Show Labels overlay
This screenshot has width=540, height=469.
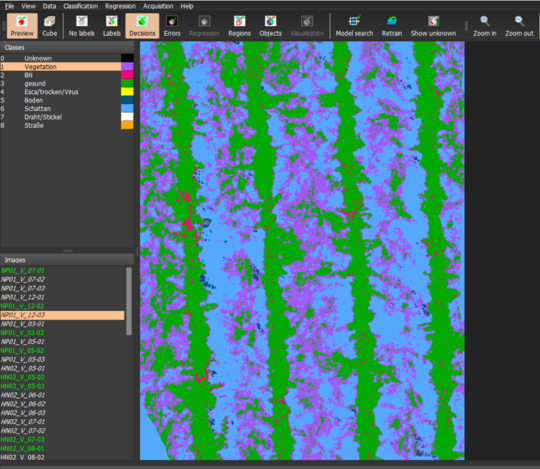[x=112, y=26]
